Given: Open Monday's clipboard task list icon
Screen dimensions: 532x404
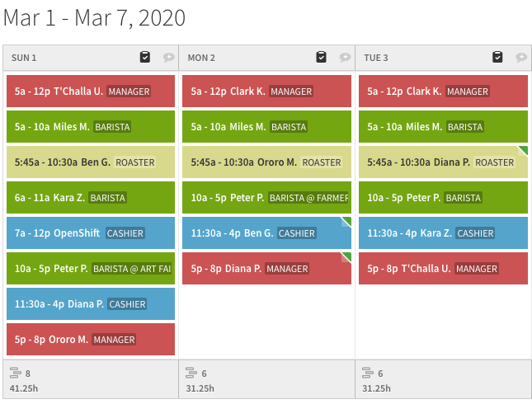Looking at the screenshot, I should click(x=321, y=57).
